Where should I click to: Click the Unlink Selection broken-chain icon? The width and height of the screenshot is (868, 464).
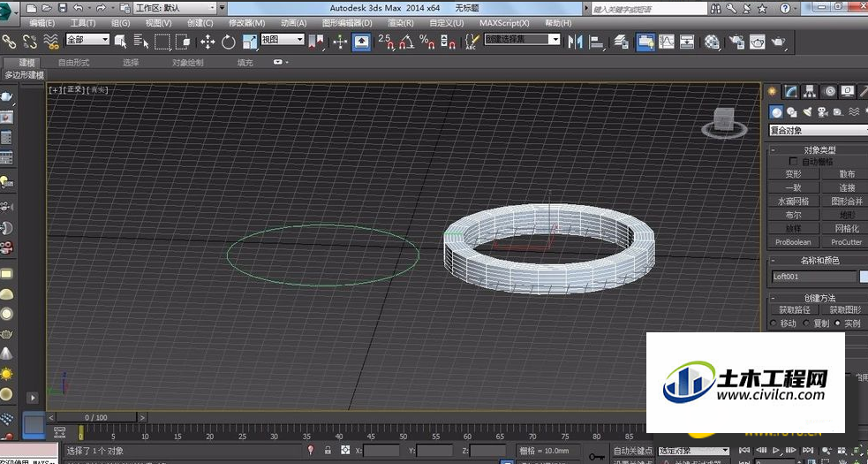point(30,41)
